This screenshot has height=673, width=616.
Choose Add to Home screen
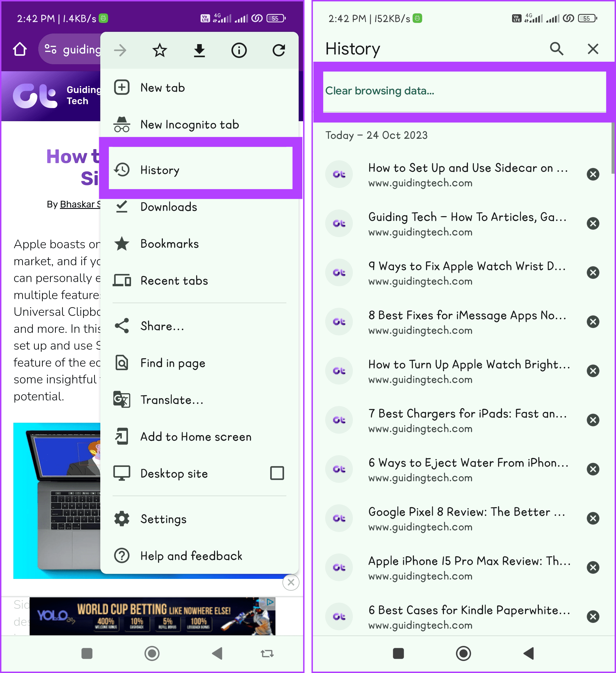pos(199,437)
